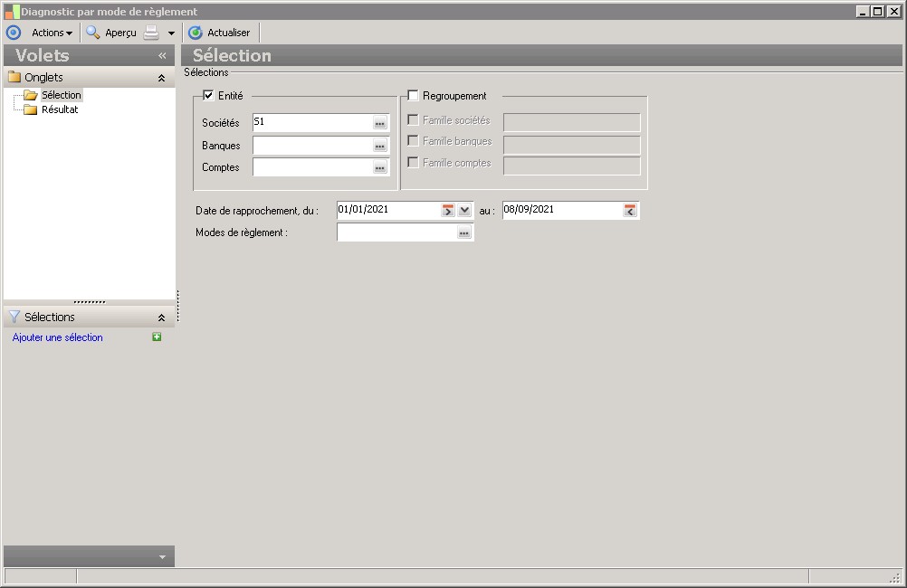Image resolution: width=907 pixels, height=588 pixels.
Task: Click the Aperçu magnifier icon
Action: tap(92, 33)
